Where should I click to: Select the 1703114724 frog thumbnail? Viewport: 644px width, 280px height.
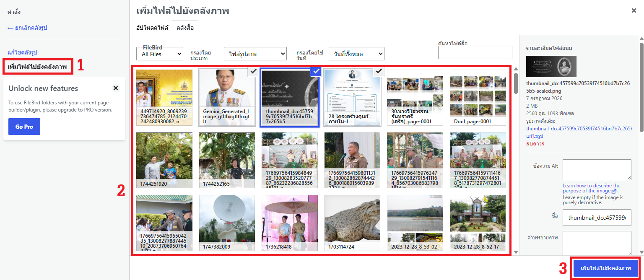coord(352,223)
